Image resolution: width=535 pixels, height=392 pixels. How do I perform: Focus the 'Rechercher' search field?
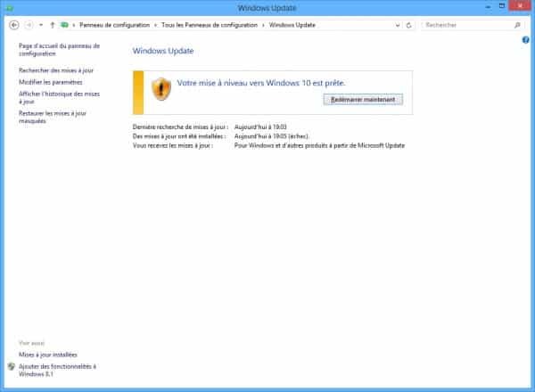pyautogui.click(x=462, y=25)
